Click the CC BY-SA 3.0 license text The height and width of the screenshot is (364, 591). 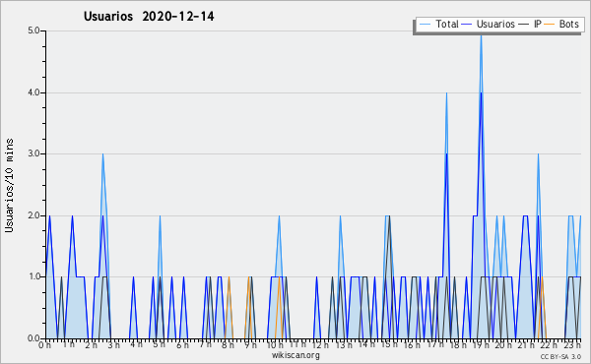point(560,357)
